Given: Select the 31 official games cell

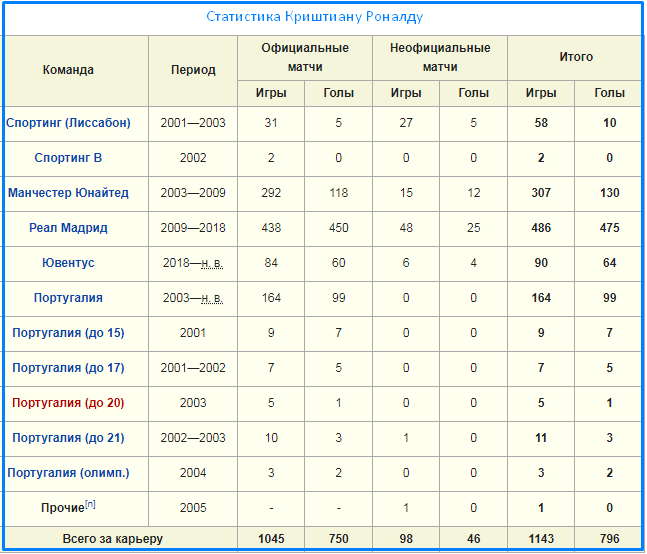Looking at the screenshot, I should (271, 123).
